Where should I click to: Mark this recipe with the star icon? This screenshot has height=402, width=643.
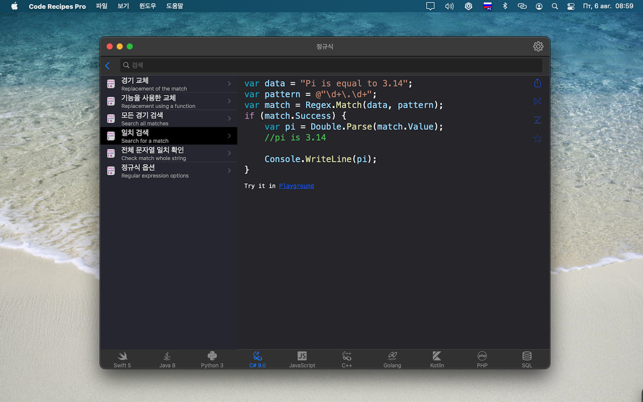click(538, 139)
